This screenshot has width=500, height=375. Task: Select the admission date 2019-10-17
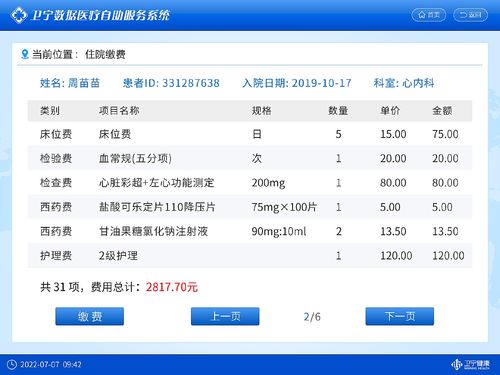(x=322, y=83)
